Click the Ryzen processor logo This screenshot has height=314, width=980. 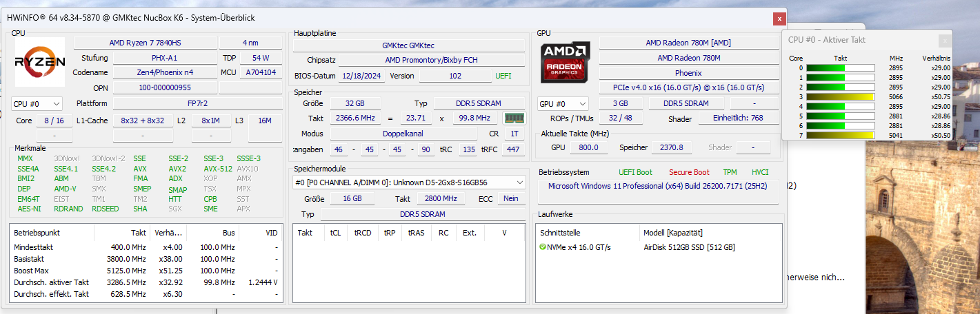click(39, 62)
